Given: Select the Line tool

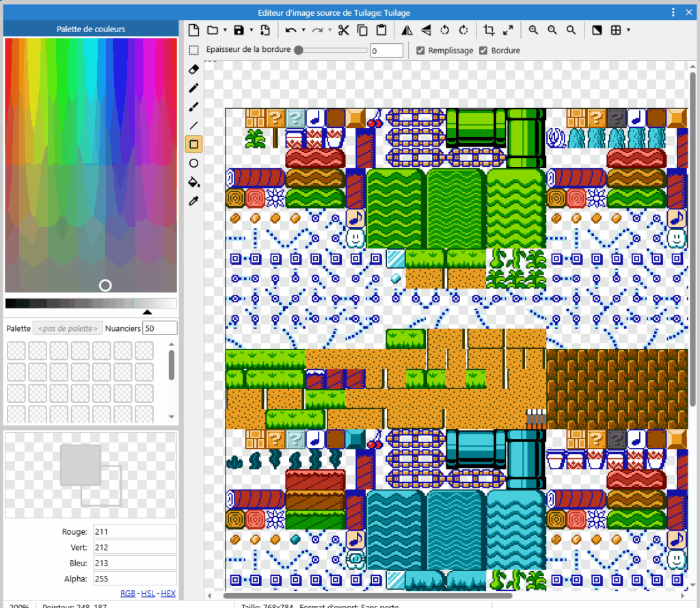Looking at the screenshot, I should tap(193, 126).
